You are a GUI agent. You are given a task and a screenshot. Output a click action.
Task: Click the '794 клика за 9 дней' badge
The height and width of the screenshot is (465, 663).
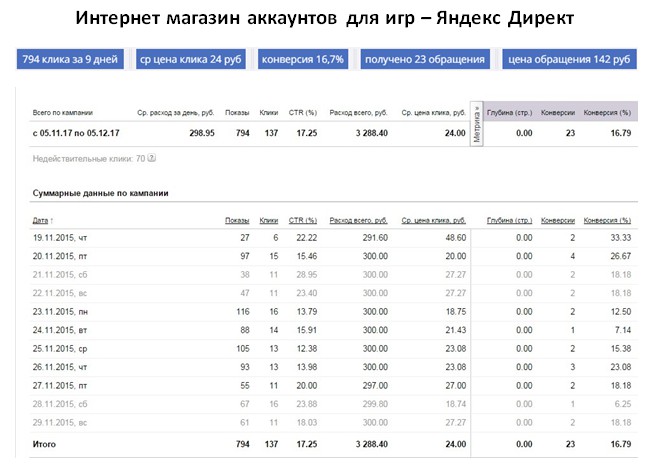click(x=70, y=59)
